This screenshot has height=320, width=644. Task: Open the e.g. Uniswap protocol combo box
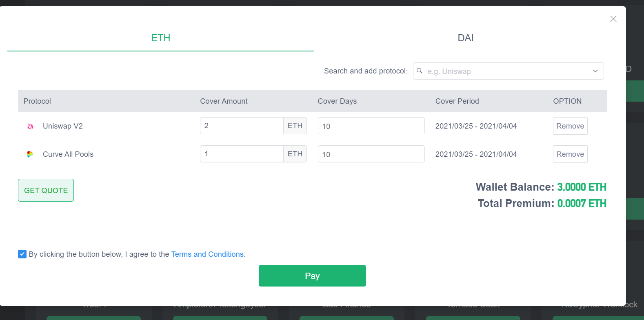(508, 71)
